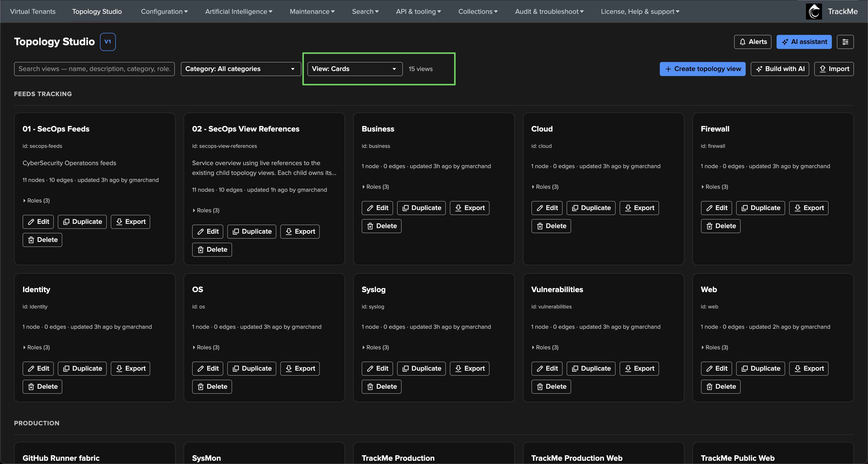Open the settings sliders icon button
The width and height of the screenshot is (868, 464).
845,42
